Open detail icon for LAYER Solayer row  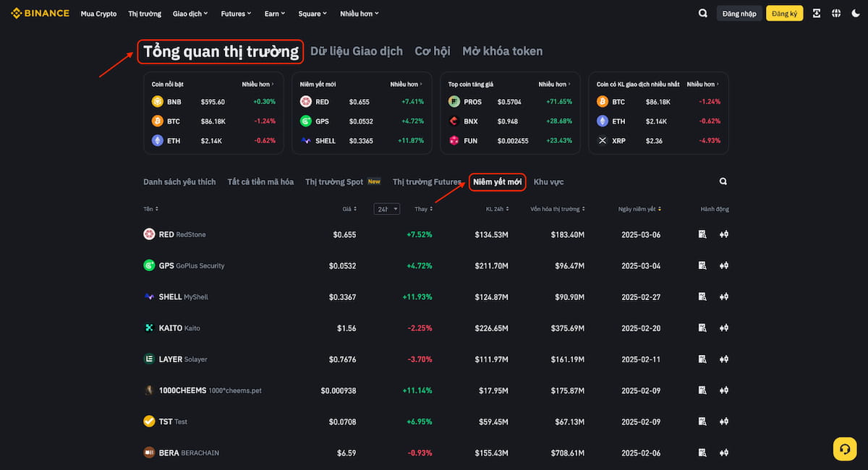pos(702,359)
